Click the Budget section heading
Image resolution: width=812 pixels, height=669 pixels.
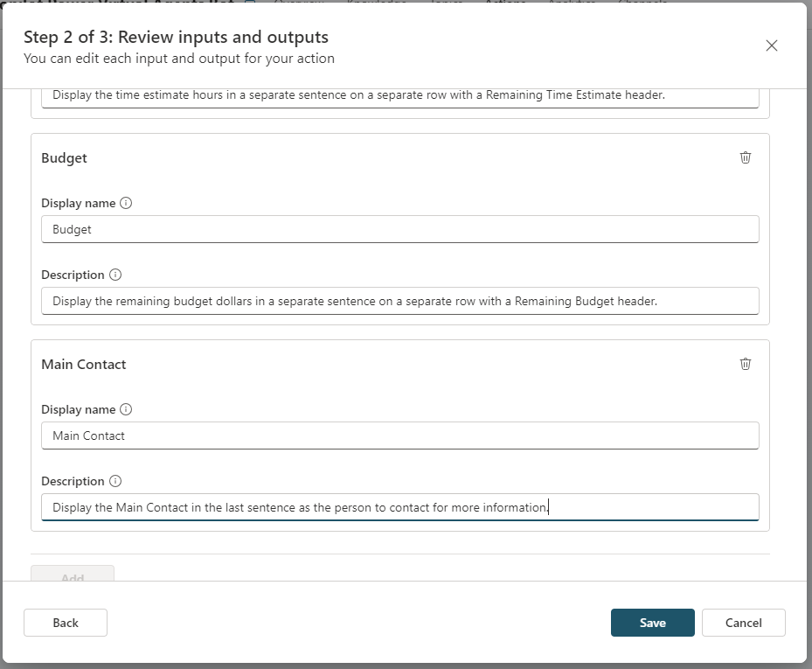click(65, 158)
